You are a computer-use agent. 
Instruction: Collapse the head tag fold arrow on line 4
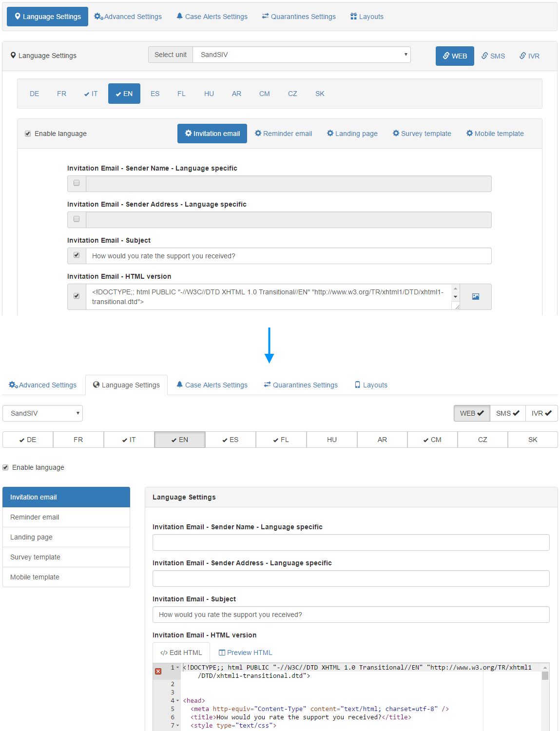pos(178,701)
